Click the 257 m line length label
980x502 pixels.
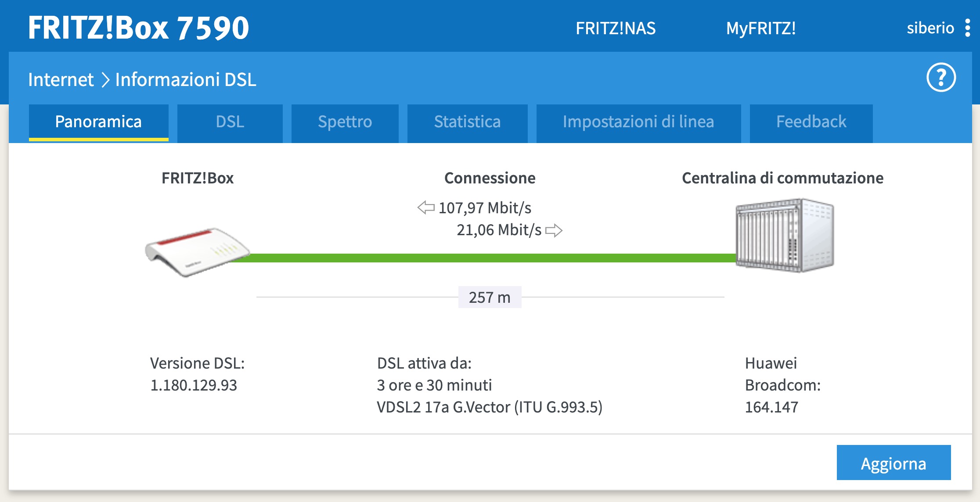coord(490,298)
